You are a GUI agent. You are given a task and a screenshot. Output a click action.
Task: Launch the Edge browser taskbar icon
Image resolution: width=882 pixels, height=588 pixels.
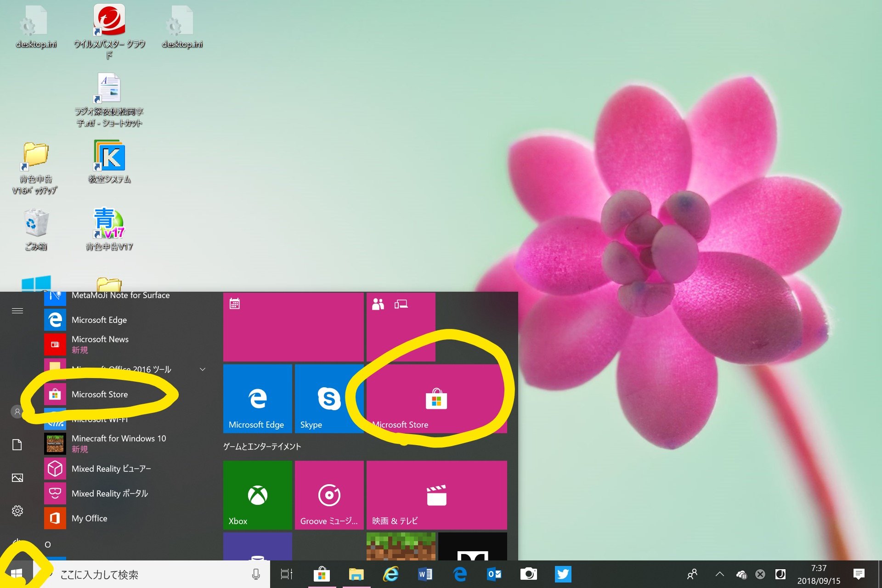(460, 574)
